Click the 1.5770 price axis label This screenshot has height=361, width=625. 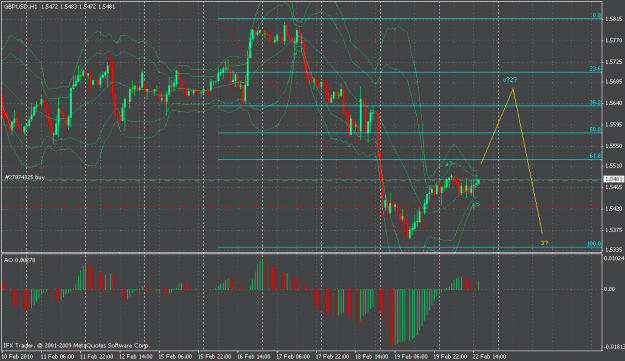point(613,40)
